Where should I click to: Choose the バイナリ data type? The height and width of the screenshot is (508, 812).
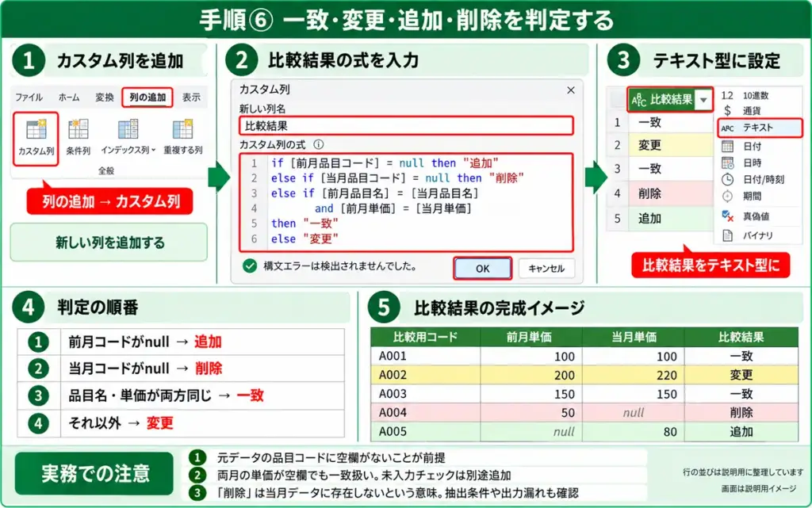tap(759, 235)
